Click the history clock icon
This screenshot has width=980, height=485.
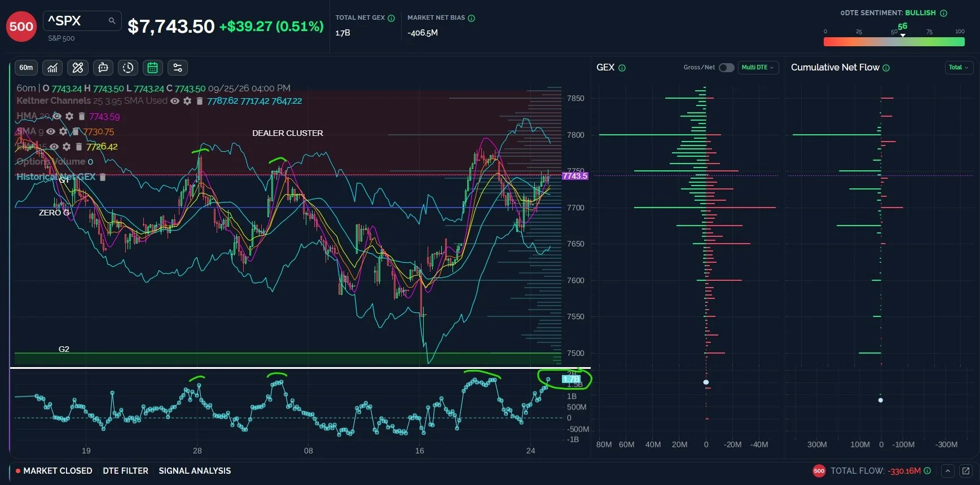coord(128,68)
